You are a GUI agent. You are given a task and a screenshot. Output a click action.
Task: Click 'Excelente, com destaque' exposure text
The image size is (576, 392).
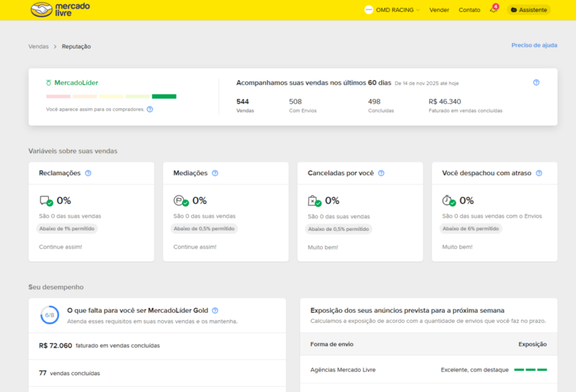[475, 370]
